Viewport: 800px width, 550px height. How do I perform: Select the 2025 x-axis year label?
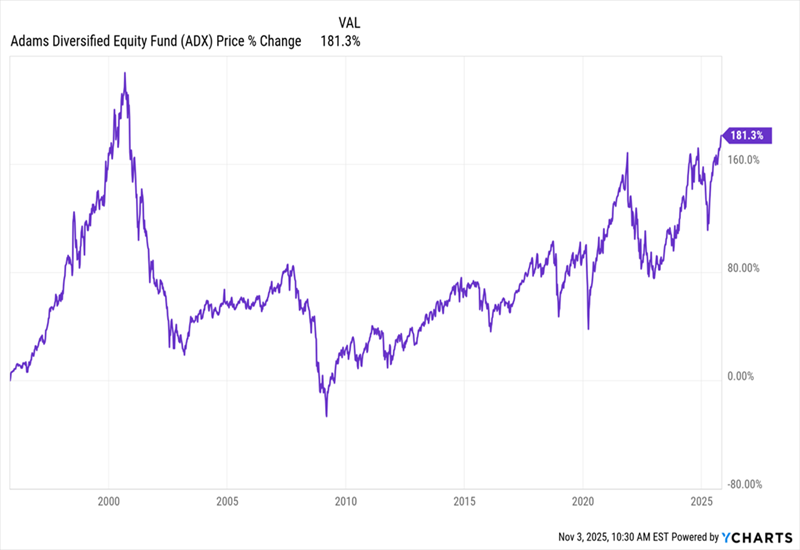point(701,501)
